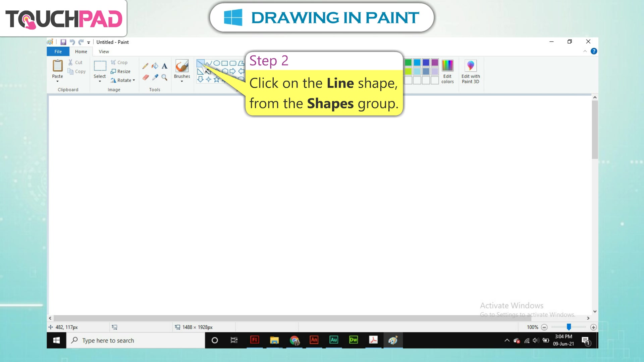Click the Save icon in quick access toolbar
The image size is (644, 362).
click(63, 42)
